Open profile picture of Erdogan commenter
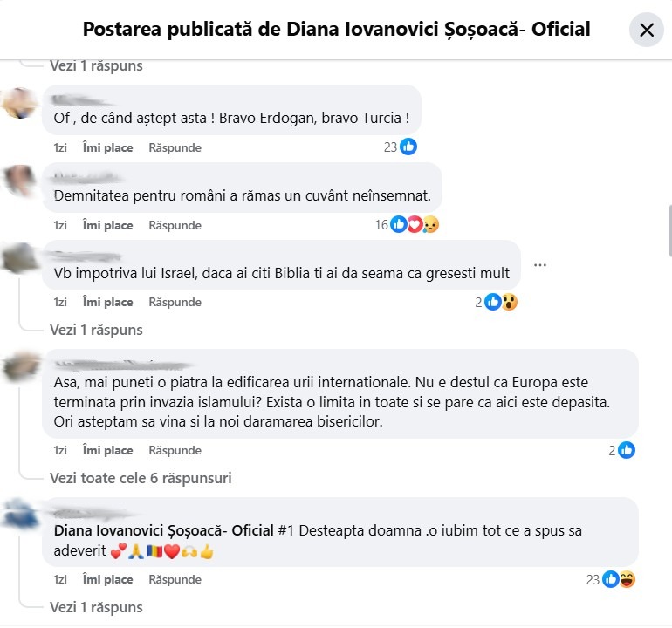This screenshot has width=672, height=628. 19,104
